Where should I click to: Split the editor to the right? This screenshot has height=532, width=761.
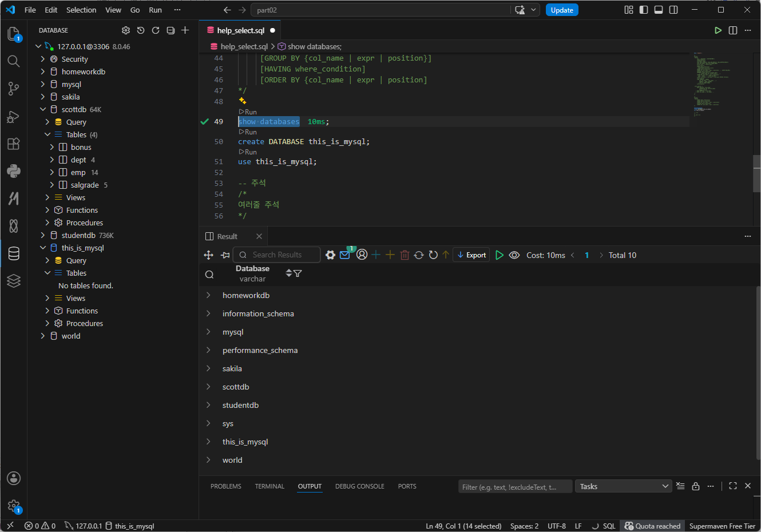[733, 30]
